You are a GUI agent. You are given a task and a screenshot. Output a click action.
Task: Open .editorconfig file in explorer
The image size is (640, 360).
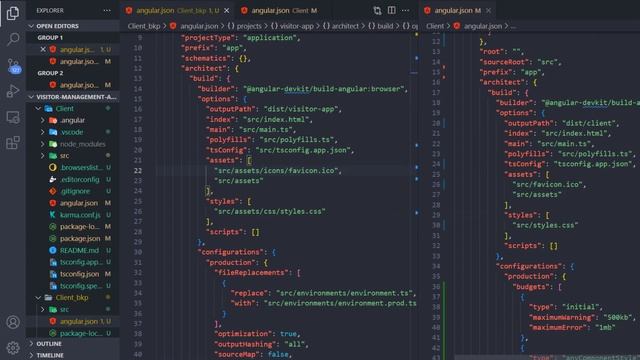click(73, 180)
